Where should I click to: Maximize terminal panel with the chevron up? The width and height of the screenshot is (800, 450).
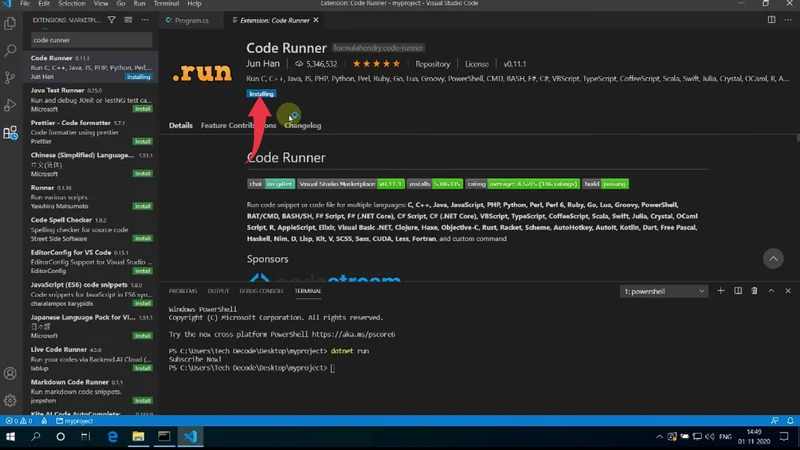[x=770, y=291]
